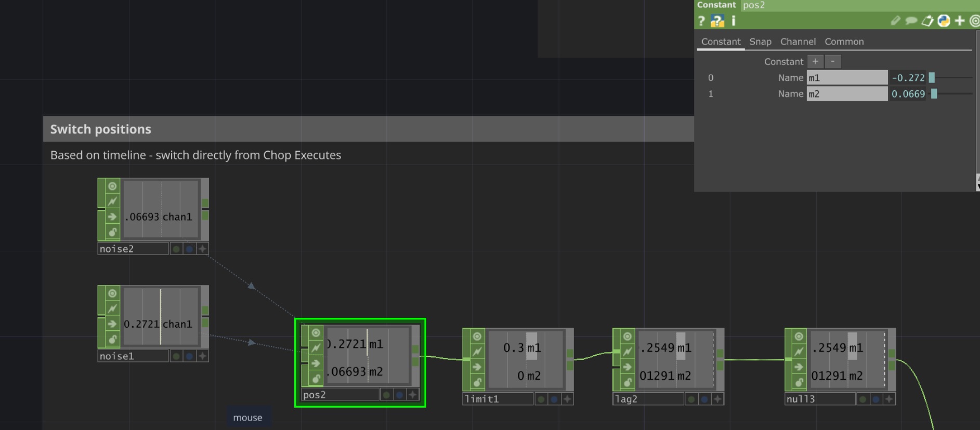The height and width of the screenshot is (430, 980).
Task: Open operator help question mark icon
Action: coord(701,21)
